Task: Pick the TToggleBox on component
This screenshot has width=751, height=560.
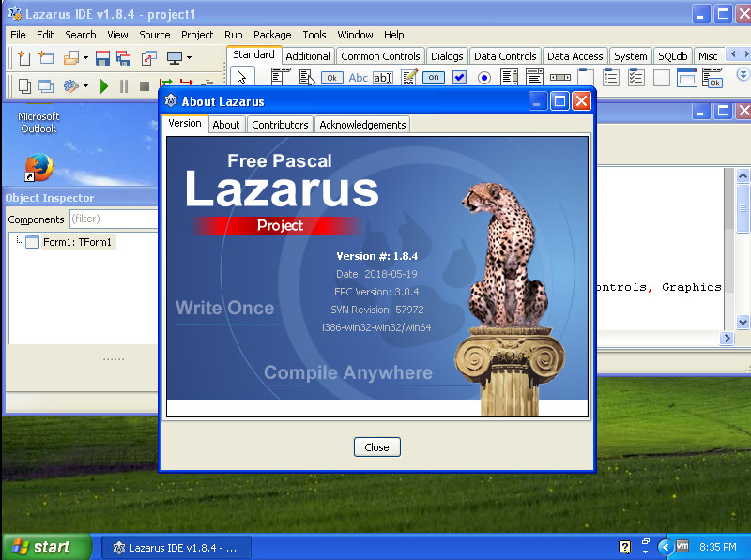Action: (434, 78)
